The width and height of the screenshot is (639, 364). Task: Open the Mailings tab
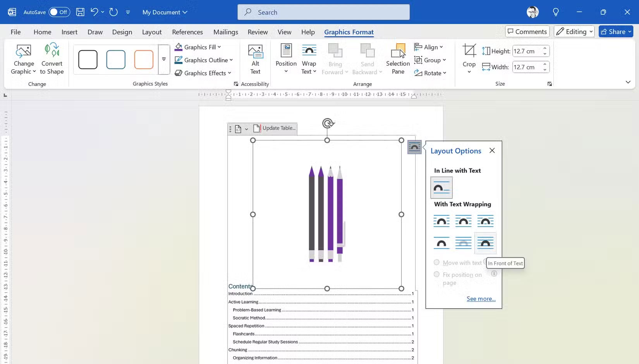coord(226,32)
